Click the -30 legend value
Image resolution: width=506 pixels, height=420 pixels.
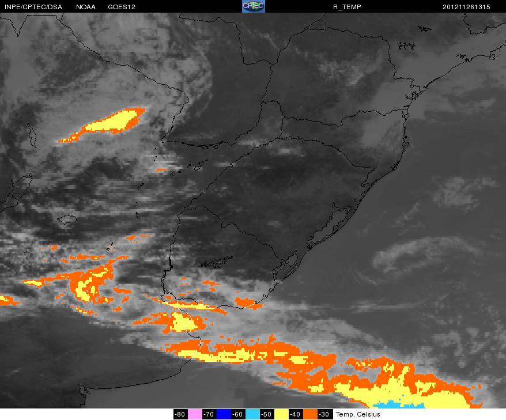(x=324, y=414)
